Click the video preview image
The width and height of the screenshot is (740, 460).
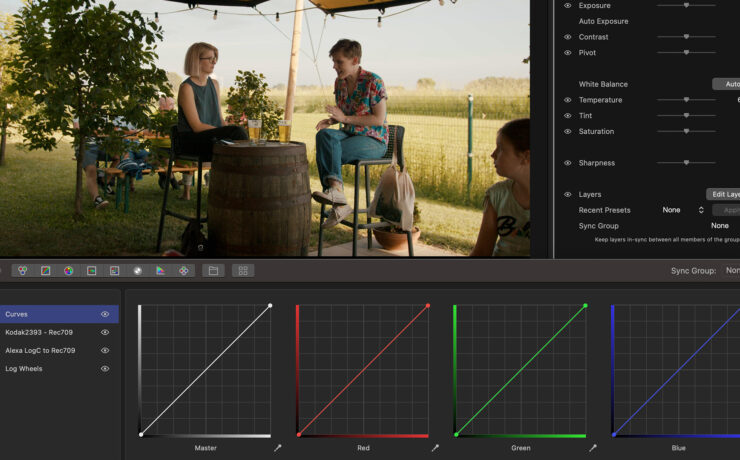(265, 128)
